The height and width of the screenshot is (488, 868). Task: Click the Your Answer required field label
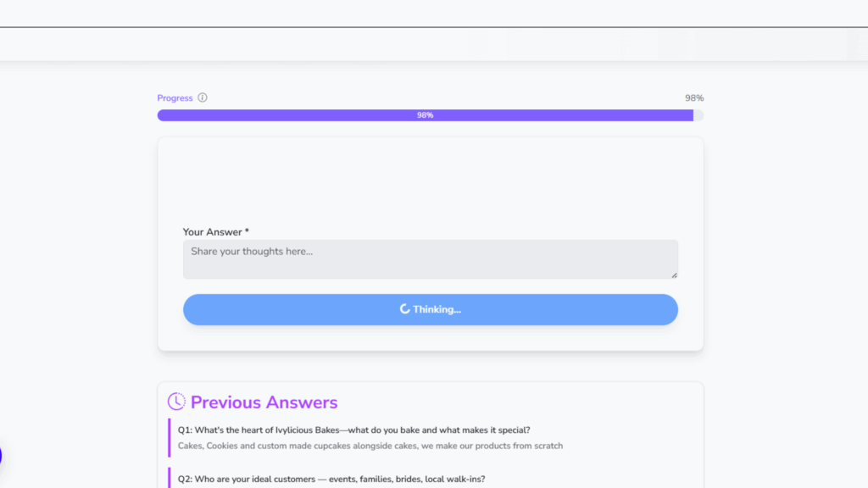[x=214, y=231]
